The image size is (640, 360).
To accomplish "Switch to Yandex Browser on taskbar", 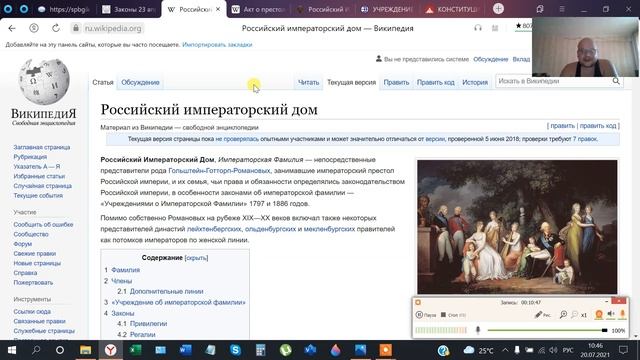I will (110, 350).
